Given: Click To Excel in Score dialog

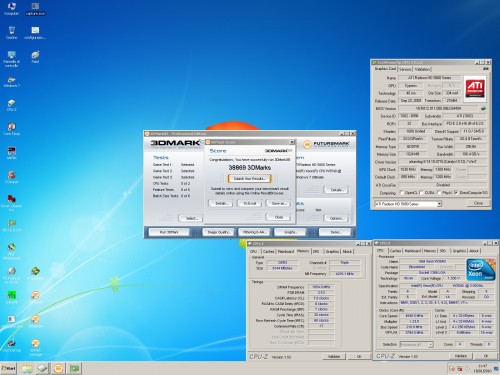Looking at the screenshot, I should tap(250, 203).
